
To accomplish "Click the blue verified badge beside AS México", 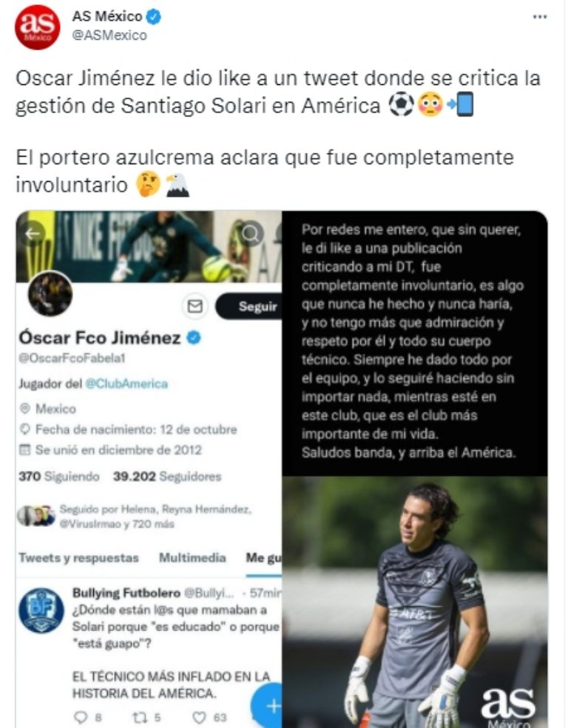I will point(154,17).
